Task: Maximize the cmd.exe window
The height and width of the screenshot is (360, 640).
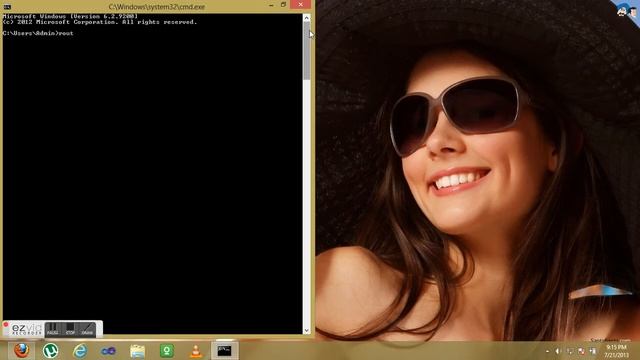Action: [x=283, y=5]
